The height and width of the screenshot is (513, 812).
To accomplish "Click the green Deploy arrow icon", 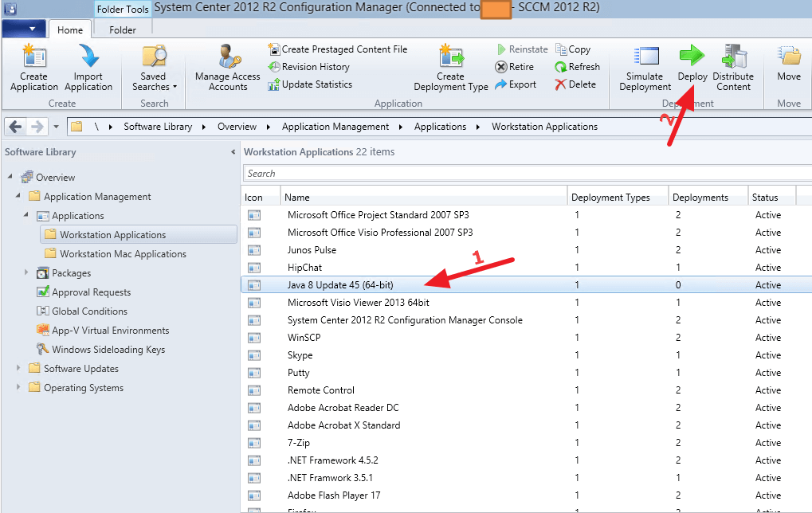I will pos(692,56).
